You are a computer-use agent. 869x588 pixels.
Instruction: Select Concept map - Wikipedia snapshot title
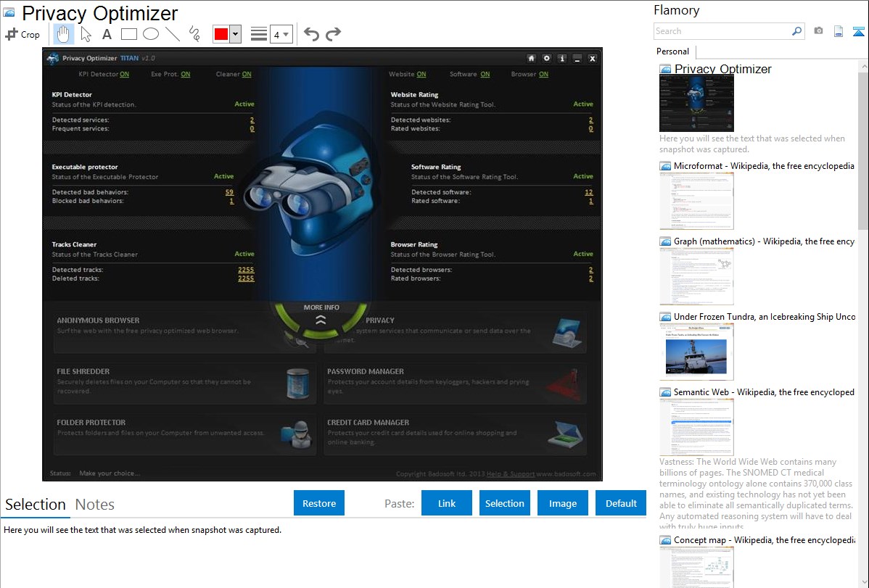coord(765,540)
